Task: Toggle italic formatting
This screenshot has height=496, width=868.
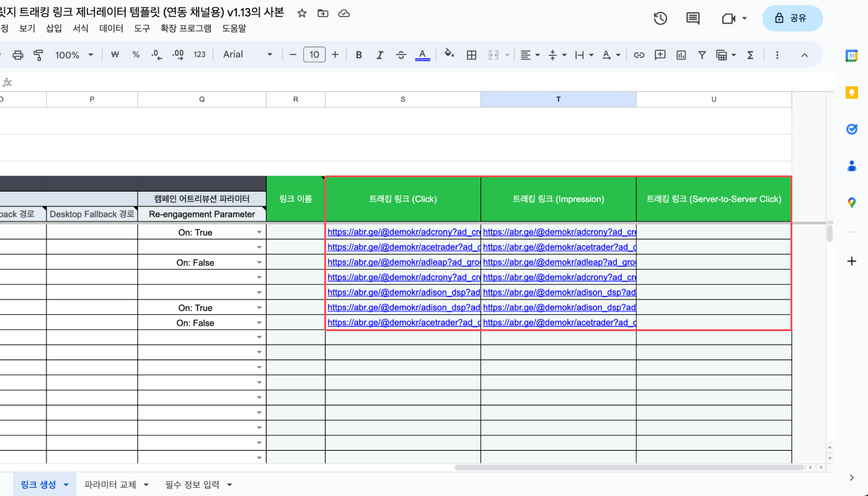Action: tap(379, 55)
